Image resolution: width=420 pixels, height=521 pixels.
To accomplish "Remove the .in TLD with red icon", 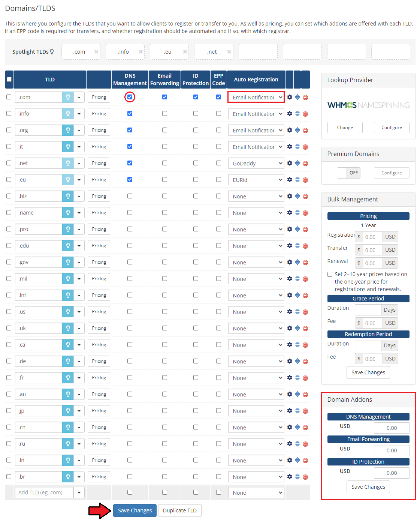I will click(x=305, y=461).
